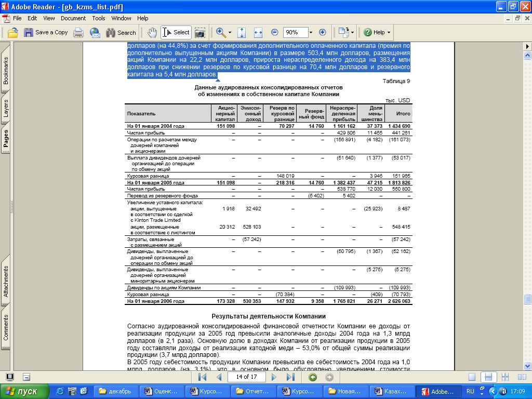Click the Search button with binoculars
This screenshot has width=532, height=399.
click(121, 33)
